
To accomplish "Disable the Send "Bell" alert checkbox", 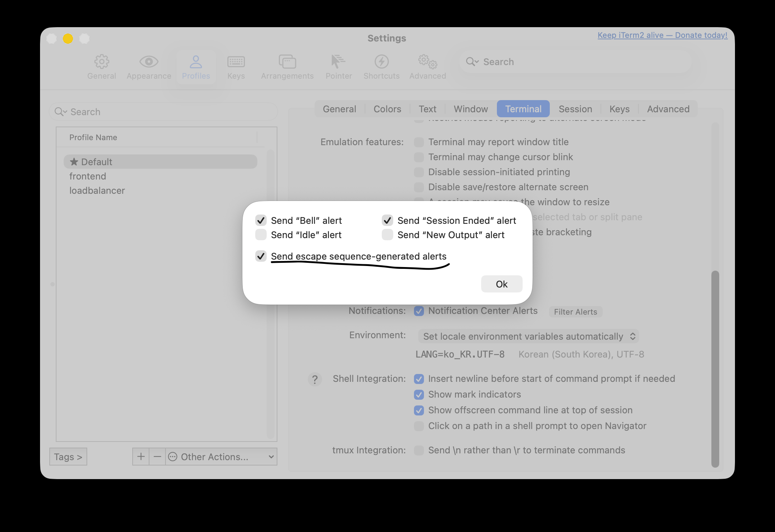I will 261,220.
